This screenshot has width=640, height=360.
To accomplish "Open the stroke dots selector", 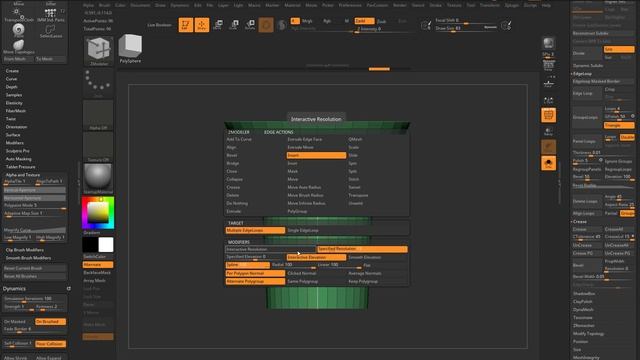I will pyautogui.click(x=98, y=83).
